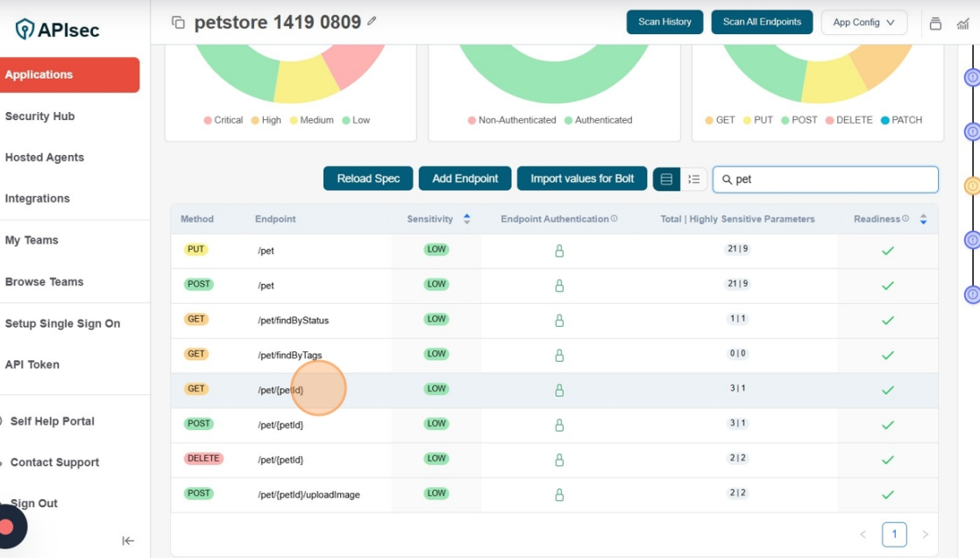The height and width of the screenshot is (558, 980).
Task: Click the red Critical legend swatch
Action: 206,120
